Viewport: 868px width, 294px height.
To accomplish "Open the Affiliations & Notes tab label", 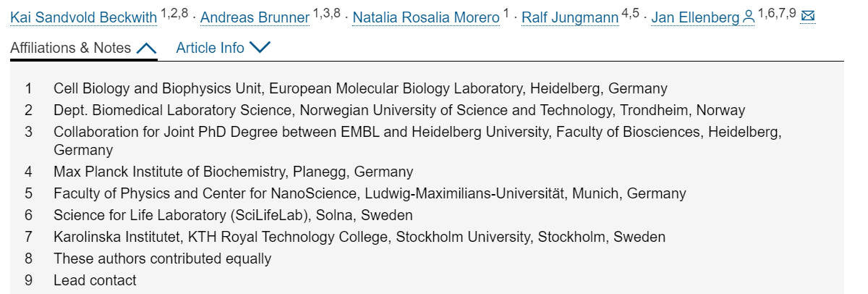I will [71, 48].
